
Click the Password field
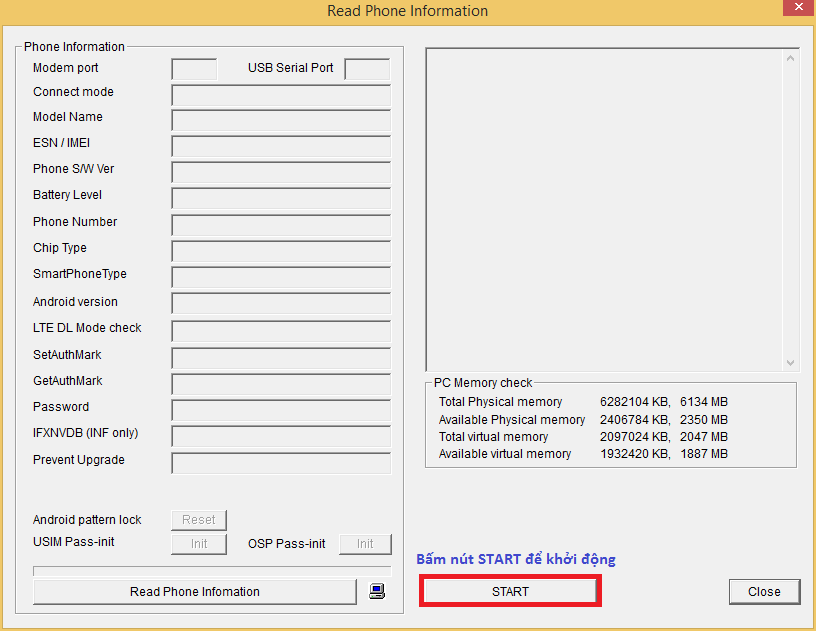tap(281, 410)
